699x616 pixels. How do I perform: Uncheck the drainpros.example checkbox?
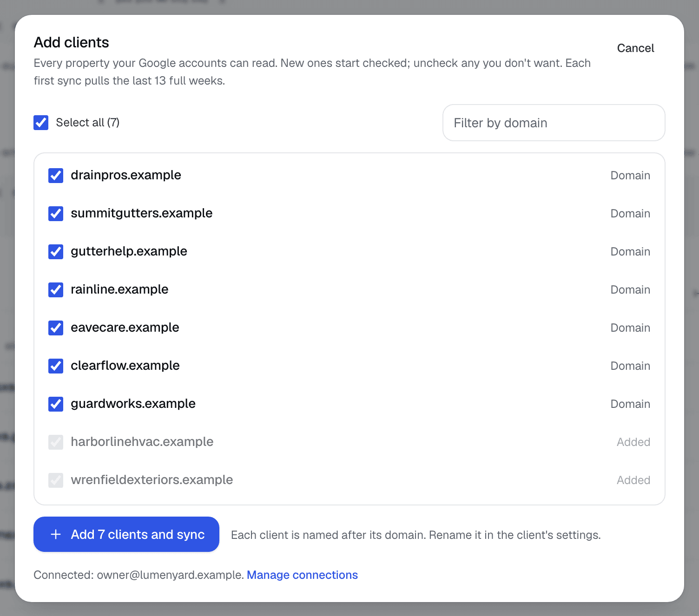[56, 176]
